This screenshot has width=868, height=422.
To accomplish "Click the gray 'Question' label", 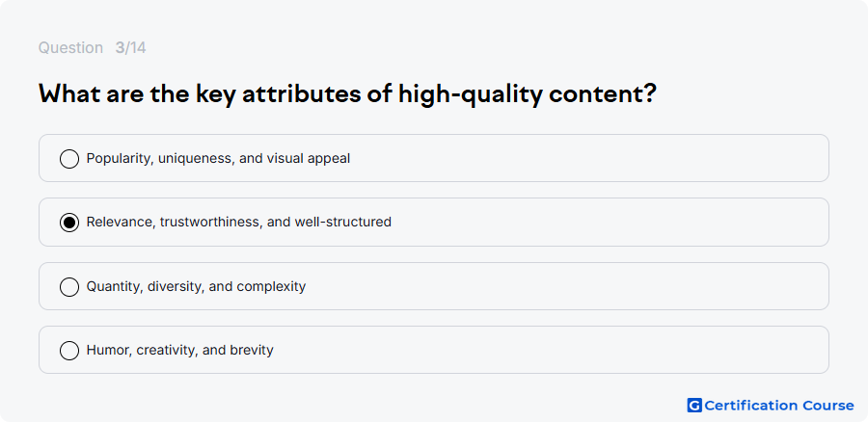I will click(70, 48).
